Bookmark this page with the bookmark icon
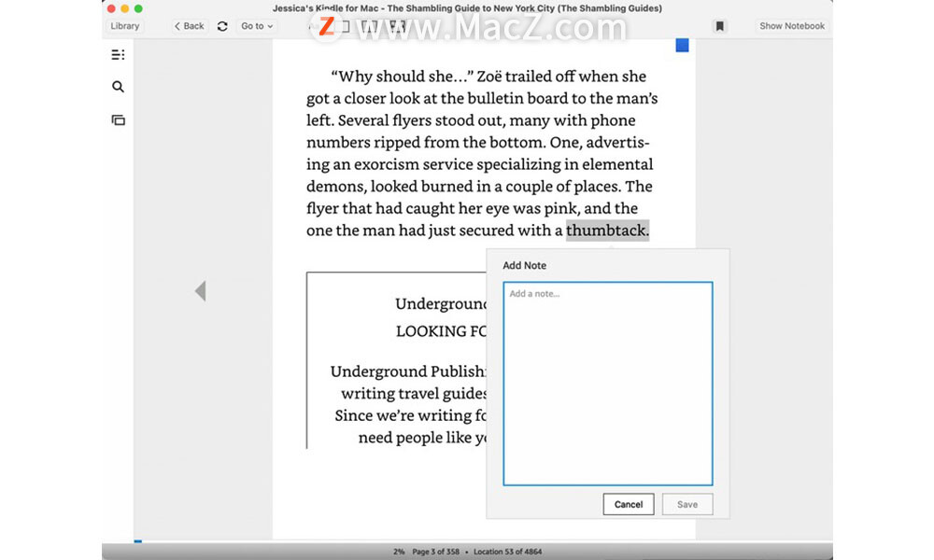The image size is (934, 560). click(x=719, y=26)
